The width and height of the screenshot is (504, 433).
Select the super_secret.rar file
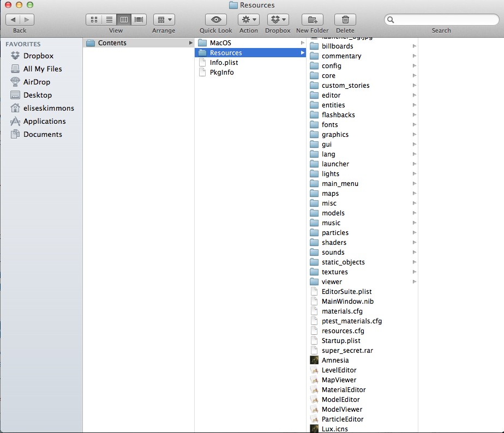(347, 350)
